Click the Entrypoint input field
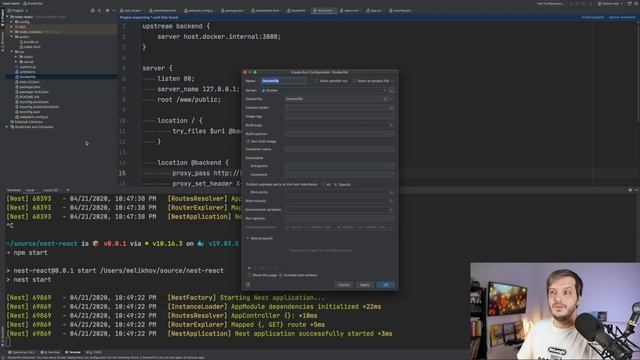640x360 pixels. pyautogui.click(x=340, y=166)
